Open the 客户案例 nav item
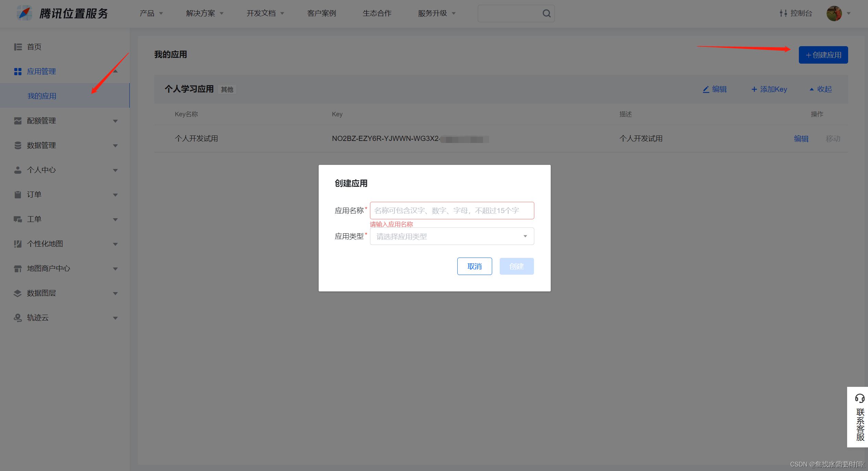This screenshot has width=868, height=471. 321,13
